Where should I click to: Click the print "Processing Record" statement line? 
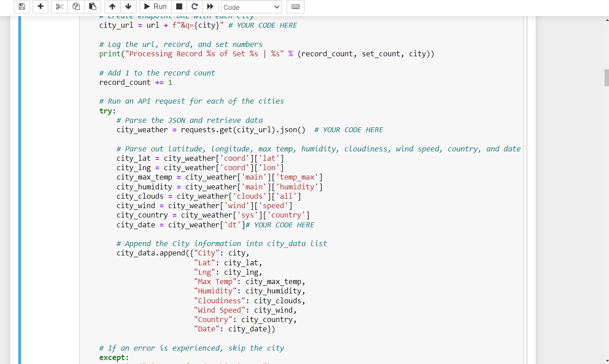tap(266, 54)
